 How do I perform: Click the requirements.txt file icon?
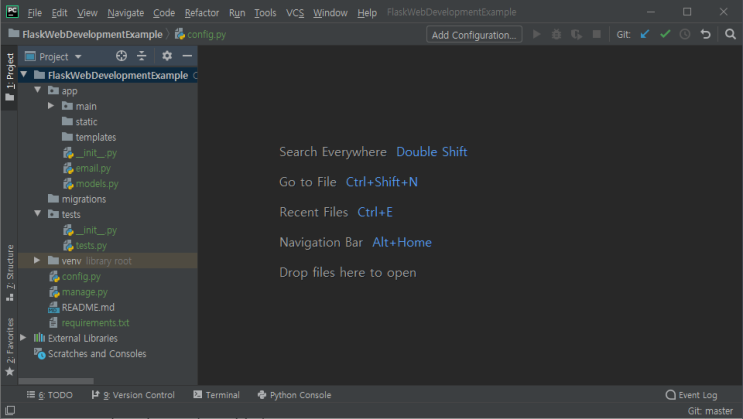(x=54, y=323)
